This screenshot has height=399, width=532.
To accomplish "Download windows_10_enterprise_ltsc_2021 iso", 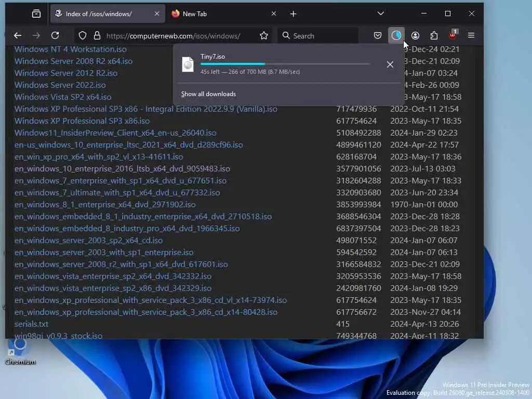I will pos(128,145).
